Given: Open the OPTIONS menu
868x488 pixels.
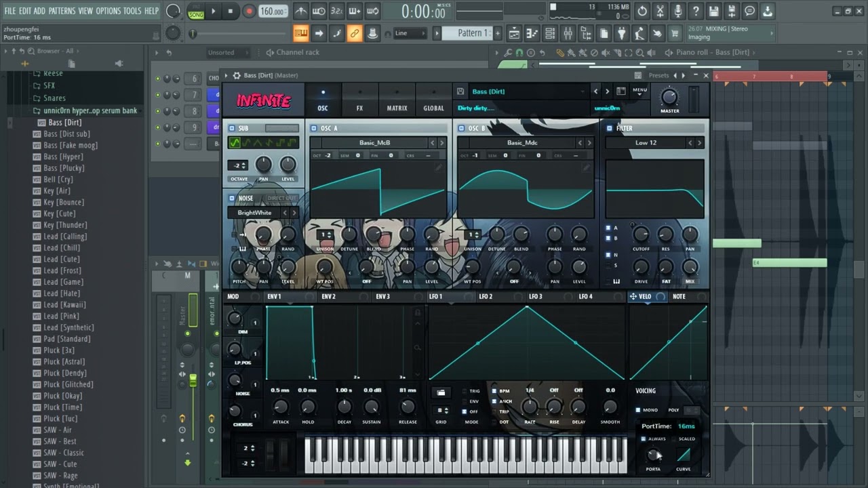Looking at the screenshot, I should coord(108,11).
